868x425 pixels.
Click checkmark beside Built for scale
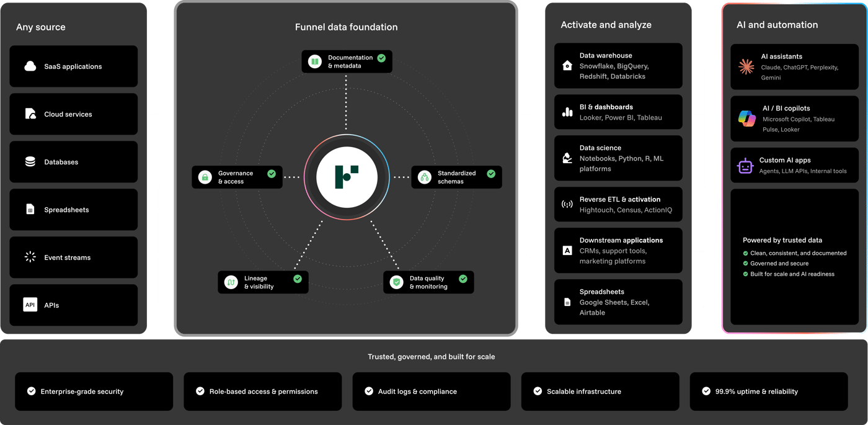pyautogui.click(x=746, y=274)
